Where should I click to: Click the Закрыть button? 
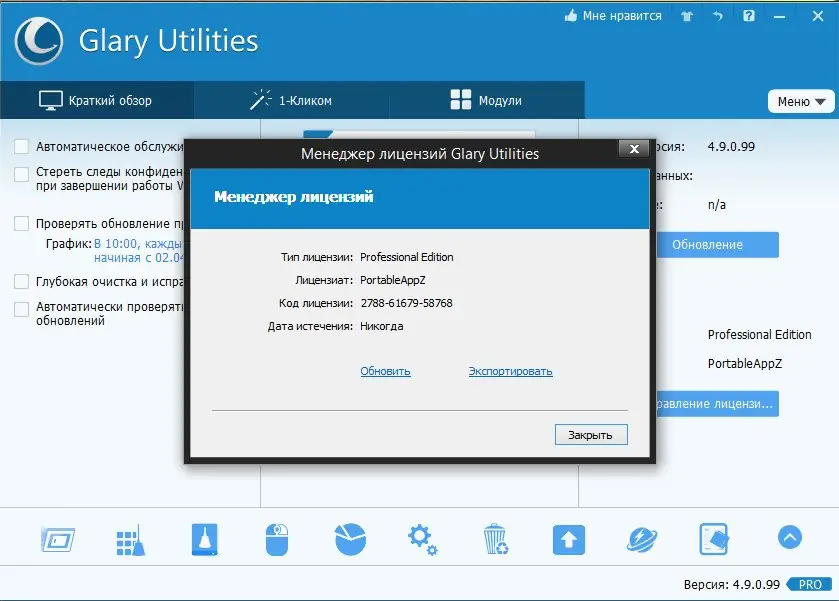pos(591,435)
